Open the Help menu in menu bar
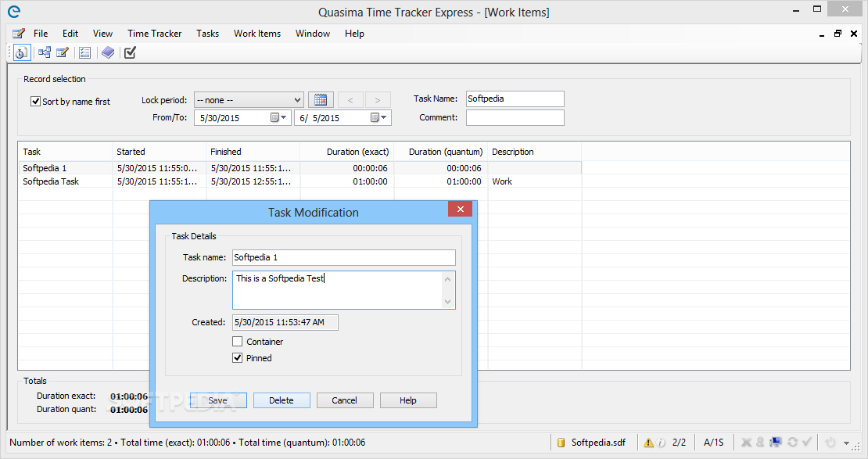 pyautogui.click(x=354, y=33)
